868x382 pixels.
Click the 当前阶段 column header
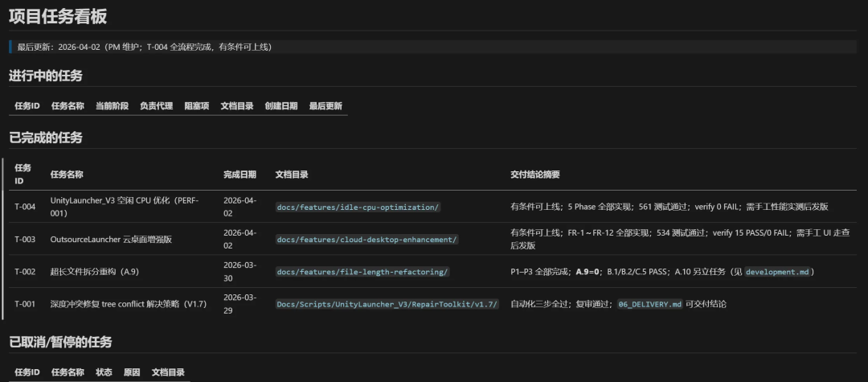112,106
